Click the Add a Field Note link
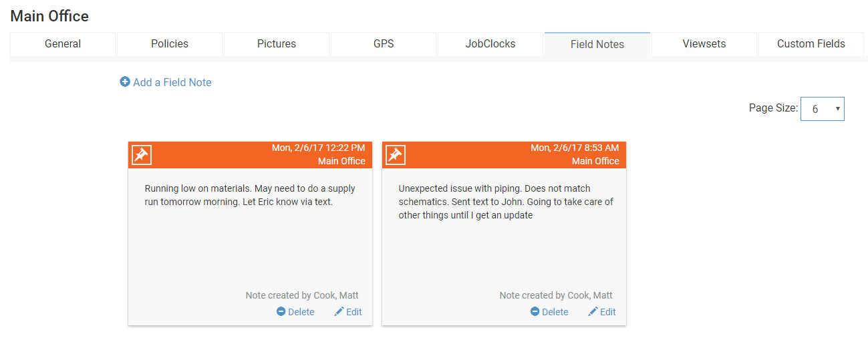Screen dimensions: 868x340 tap(172, 83)
